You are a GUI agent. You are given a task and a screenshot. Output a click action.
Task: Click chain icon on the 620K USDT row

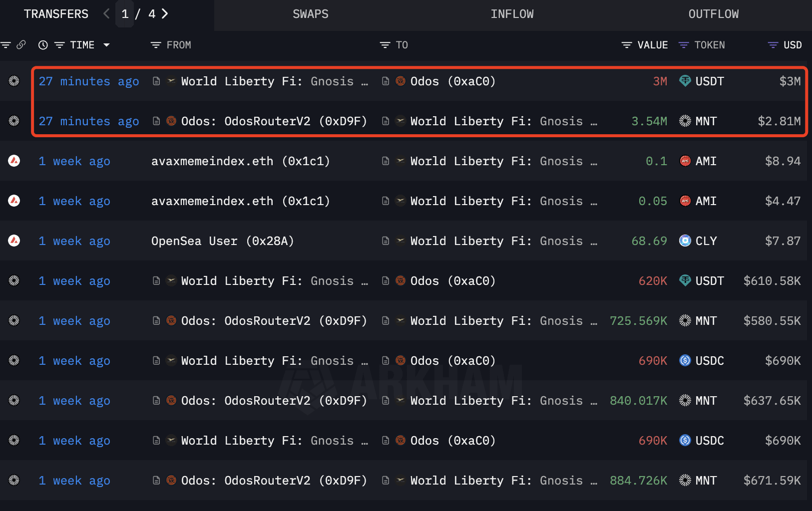tap(14, 280)
